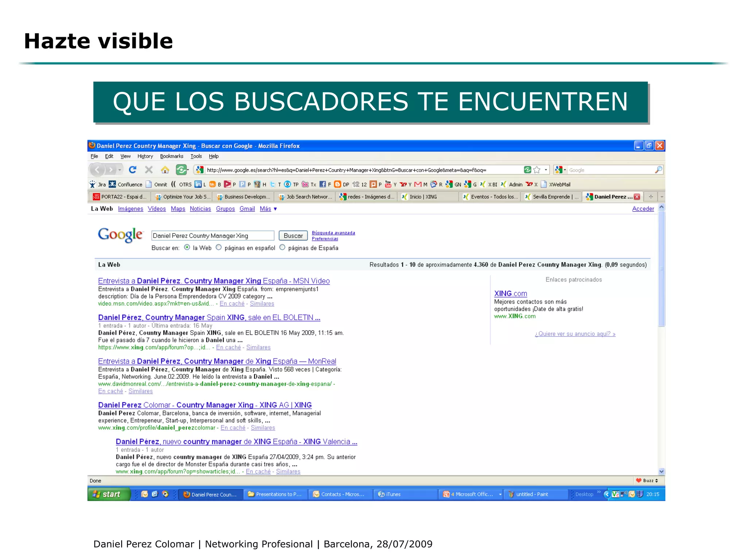This screenshot has width=747, height=560.
Task: Switch to iTunes in the taskbar
Action: [x=405, y=494]
